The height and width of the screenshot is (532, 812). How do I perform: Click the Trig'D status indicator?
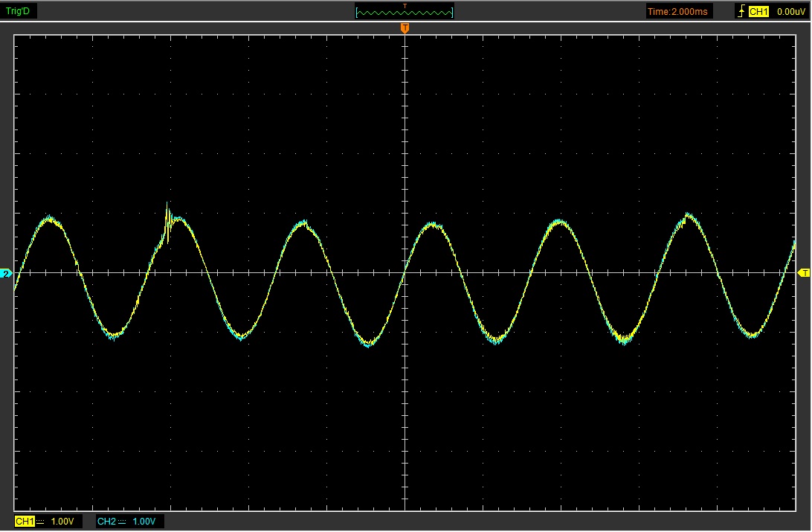click(x=19, y=11)
